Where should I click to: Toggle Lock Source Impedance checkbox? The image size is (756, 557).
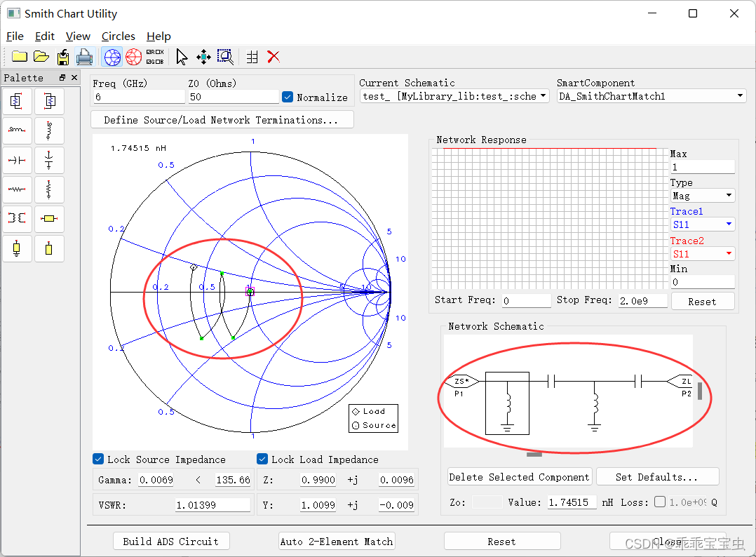click(x=98, y=459)
